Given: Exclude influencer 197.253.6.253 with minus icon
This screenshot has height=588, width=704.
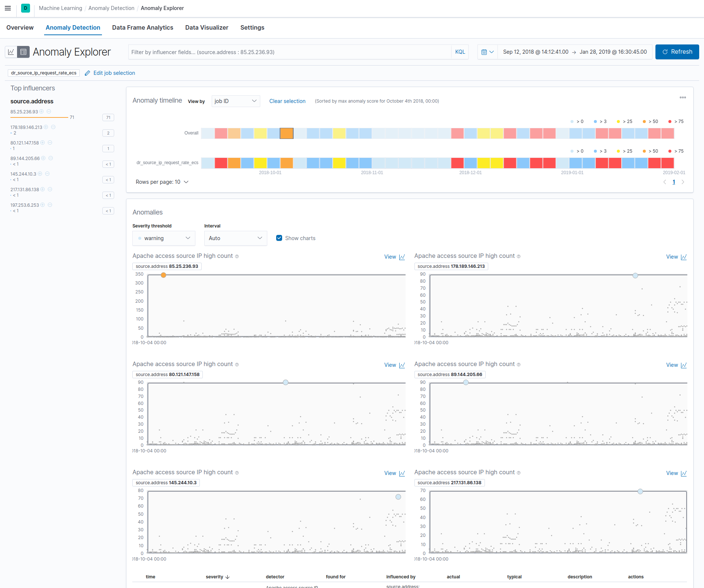Looking at the screenshot, I should coord(50,205).
